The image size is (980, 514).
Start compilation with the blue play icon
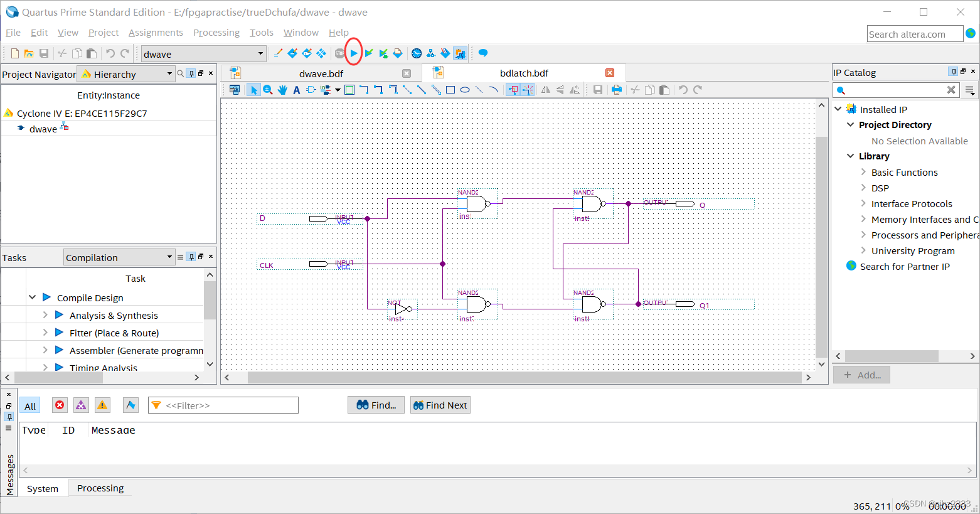354,53
